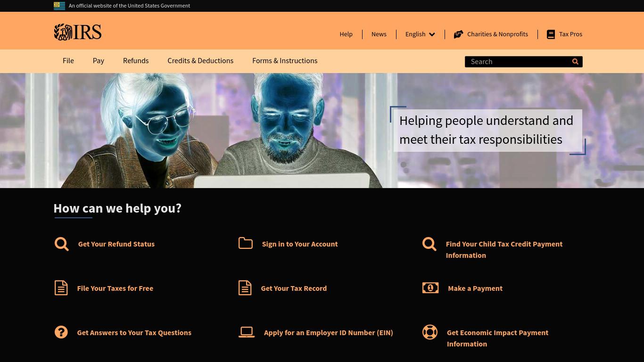Open the File menu
The height and width of the screenshot is (362, 644).
pos(68,61)
